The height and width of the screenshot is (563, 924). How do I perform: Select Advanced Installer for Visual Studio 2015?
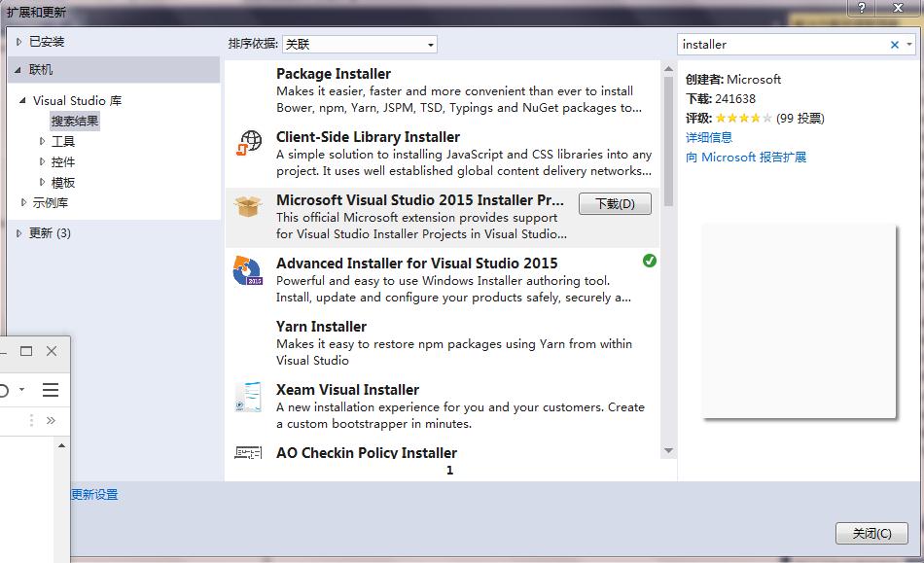click(442, 280)
